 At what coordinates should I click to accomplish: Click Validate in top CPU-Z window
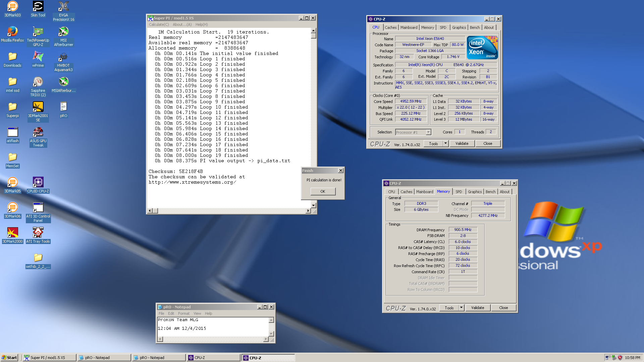click(x=462, y=143)
